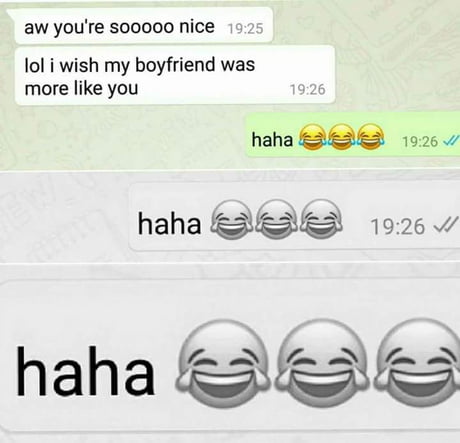The width and height of the screenshot is (460, 443).
Task: Click the second medium-sized gray laughing emoji
Action: [276, 219]
